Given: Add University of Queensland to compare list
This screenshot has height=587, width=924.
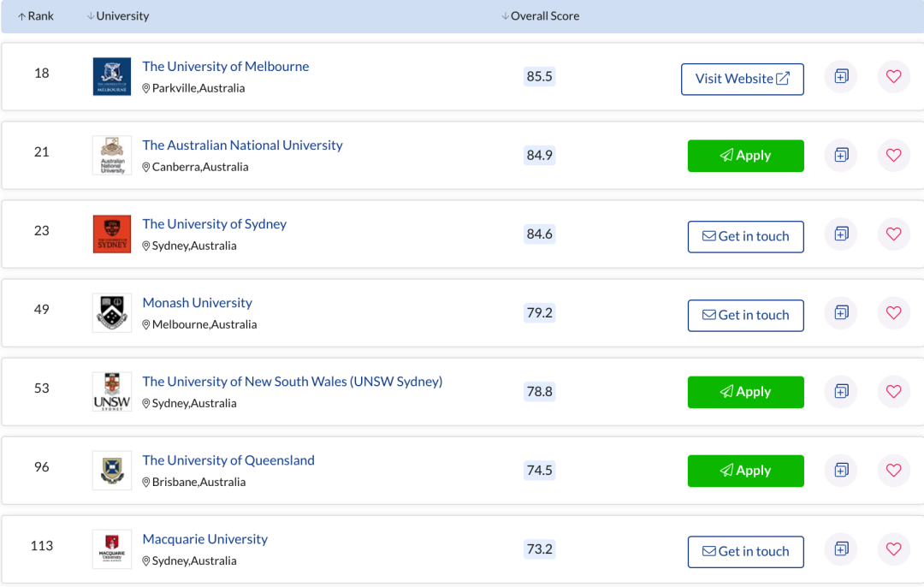Looking at the screenshot, I should pyautogui.click(x=841, y=471).
